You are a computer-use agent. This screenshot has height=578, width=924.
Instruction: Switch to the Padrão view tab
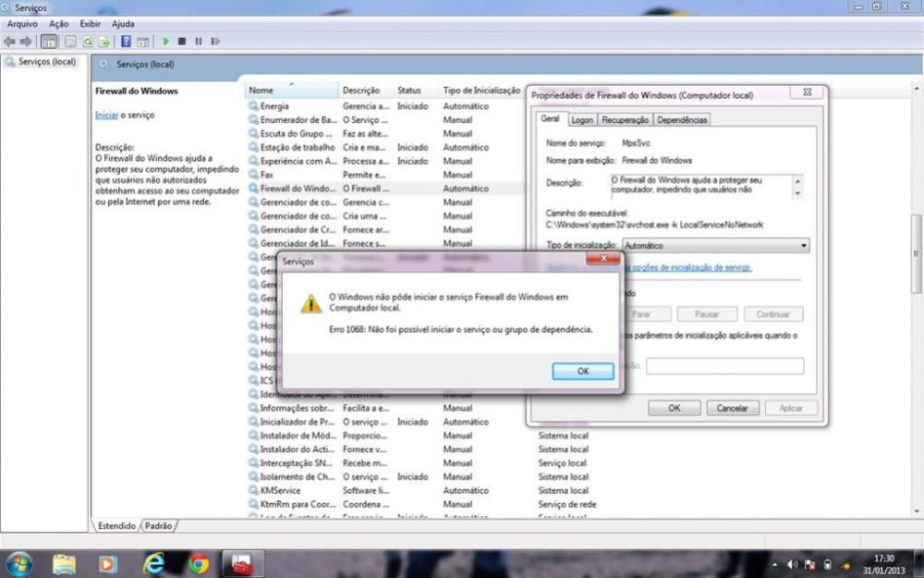pos(159,525)
